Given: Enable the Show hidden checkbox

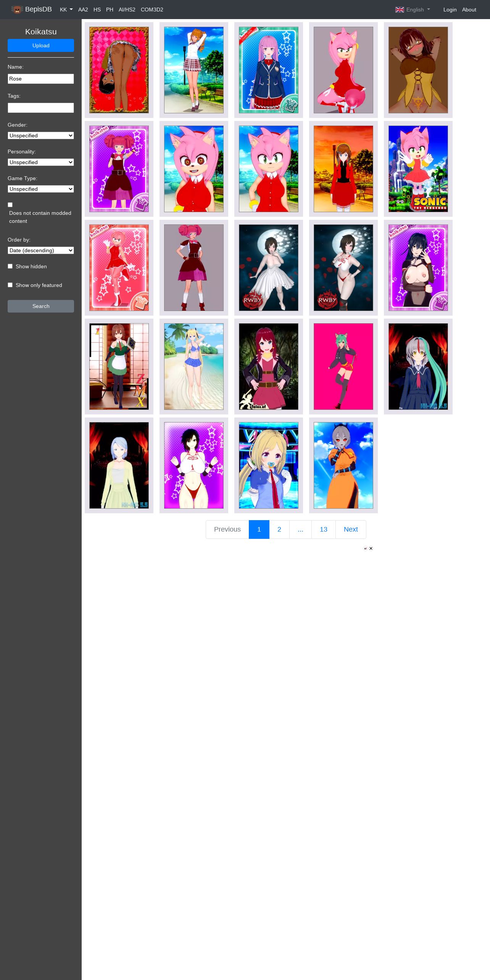Looking at the screenshot, I should tap(10, 266).
